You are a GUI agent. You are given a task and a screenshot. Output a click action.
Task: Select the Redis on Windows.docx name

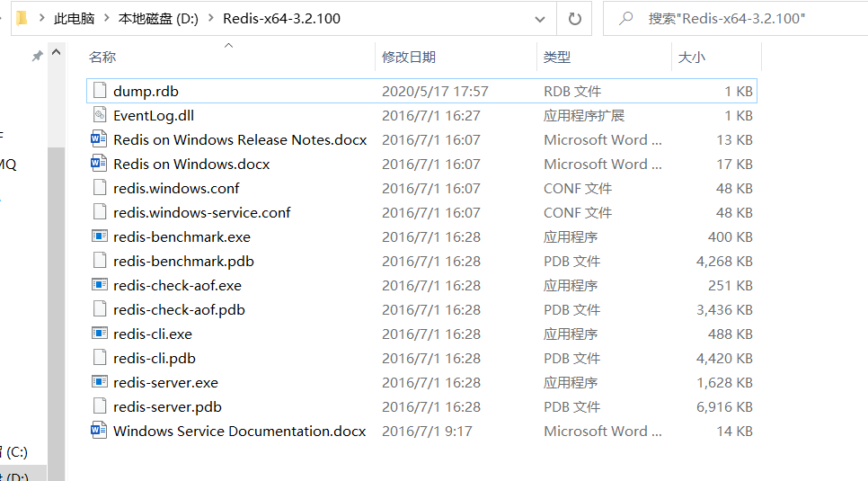191,165
